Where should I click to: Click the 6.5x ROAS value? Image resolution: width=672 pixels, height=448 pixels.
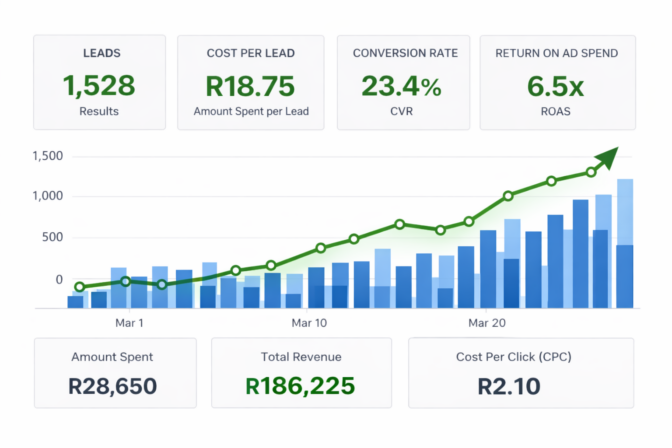pyautogui.click(x=555, y=86)
